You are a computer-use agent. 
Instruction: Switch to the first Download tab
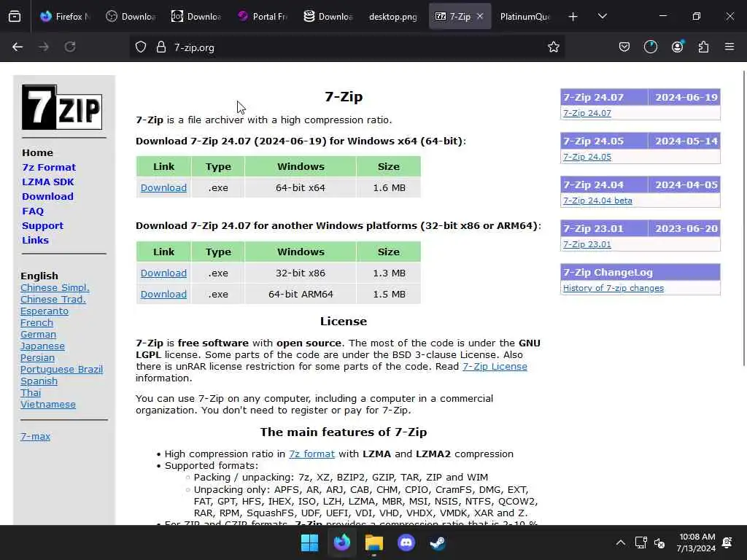click(130, 17)
